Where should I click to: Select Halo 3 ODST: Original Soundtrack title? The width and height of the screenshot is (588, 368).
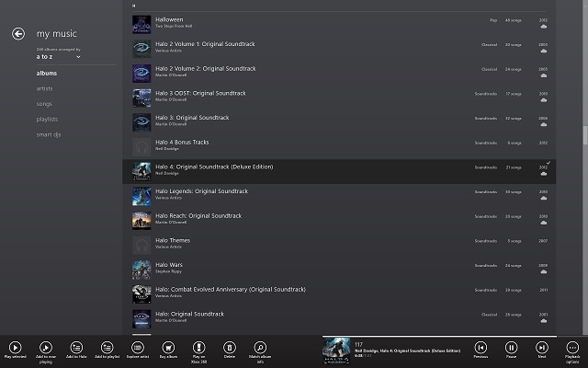coord(200,93)
